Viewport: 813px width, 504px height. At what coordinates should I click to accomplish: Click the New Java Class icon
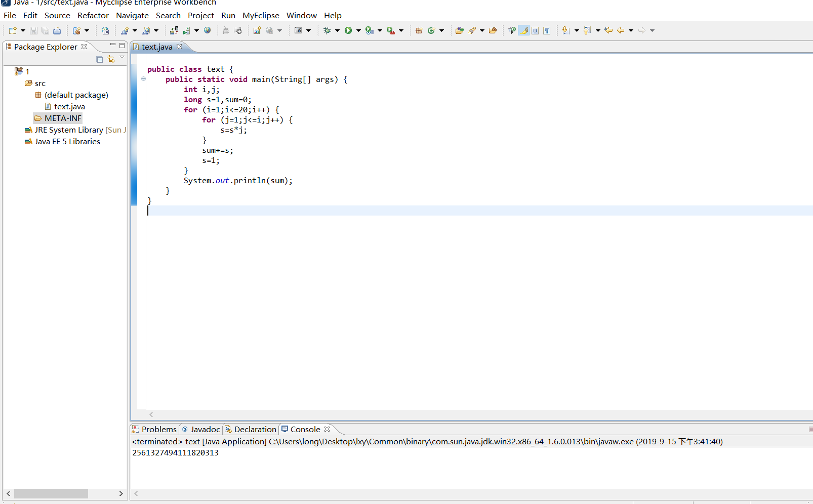click(x=431, y=30)
